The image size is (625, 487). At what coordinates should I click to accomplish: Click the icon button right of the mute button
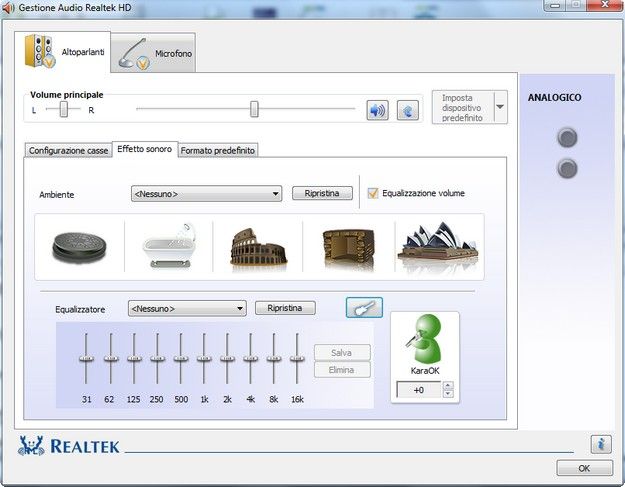point(408,110)
